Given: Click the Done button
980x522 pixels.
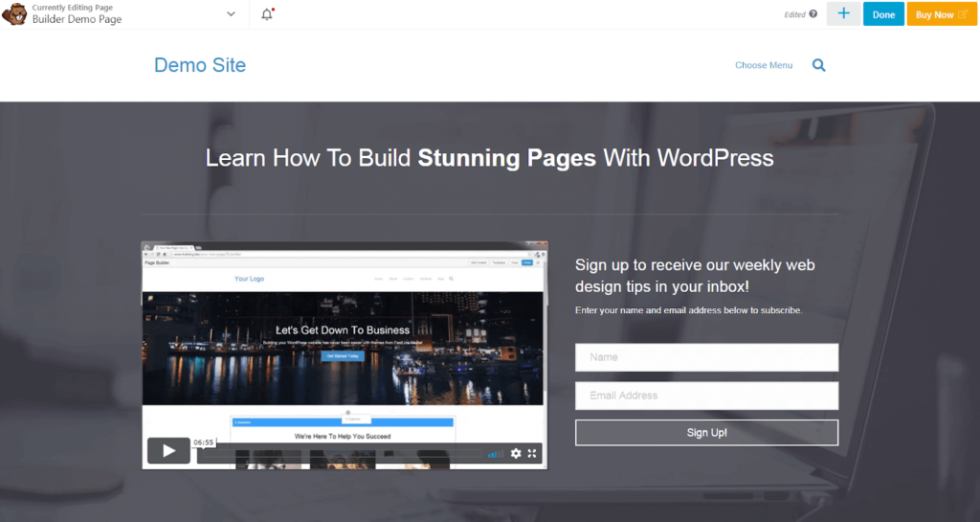Looking at the screenshot, I should 883,14.
